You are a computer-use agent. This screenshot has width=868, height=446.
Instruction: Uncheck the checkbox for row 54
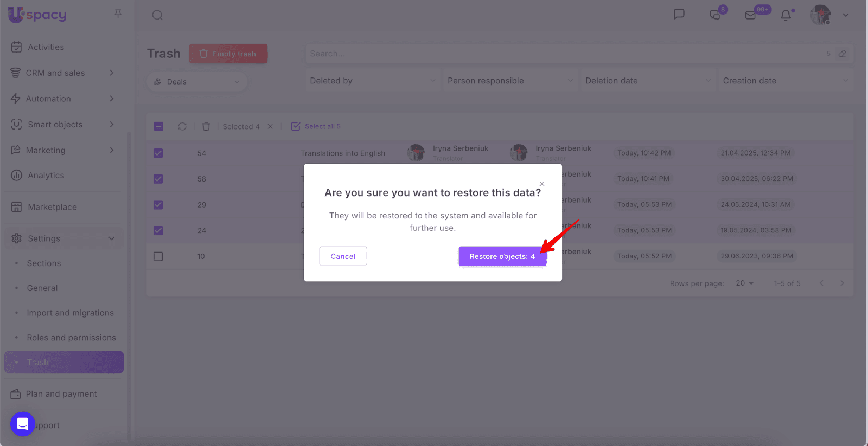pos(158,153)
